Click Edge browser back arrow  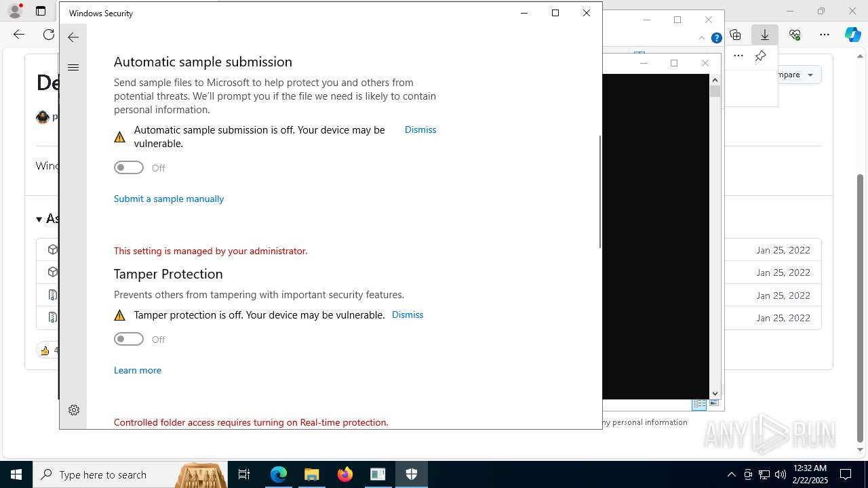click(x=19, y=35)
